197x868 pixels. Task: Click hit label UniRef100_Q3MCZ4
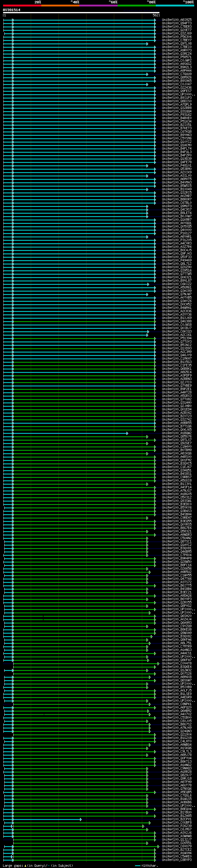pos(177,54)
